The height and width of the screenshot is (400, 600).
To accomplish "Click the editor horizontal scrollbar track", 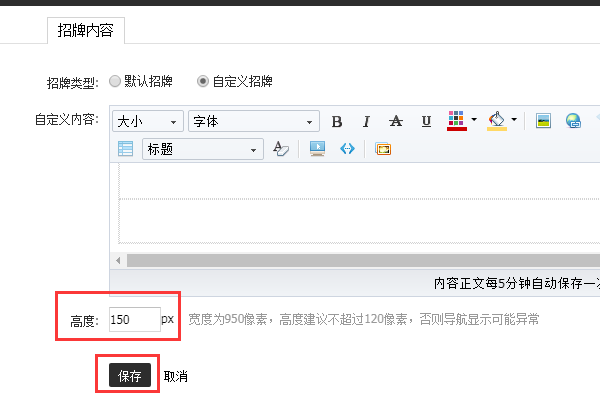I will pyautogui.click(x=363, y=261).
